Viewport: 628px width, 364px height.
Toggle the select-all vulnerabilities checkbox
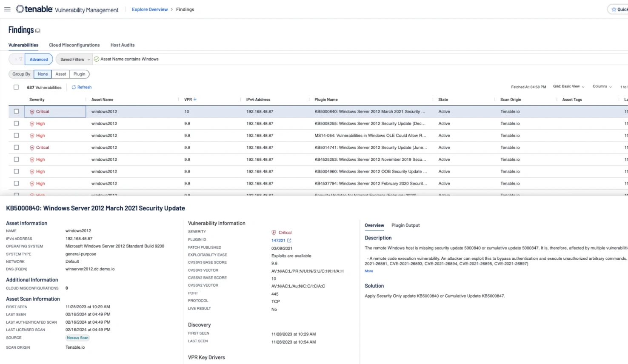coord(16,87)
